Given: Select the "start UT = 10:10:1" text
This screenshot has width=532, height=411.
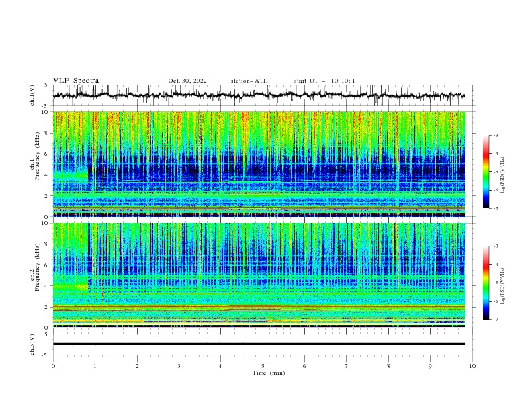Looking at the screenshot, I should click(324, 81).
